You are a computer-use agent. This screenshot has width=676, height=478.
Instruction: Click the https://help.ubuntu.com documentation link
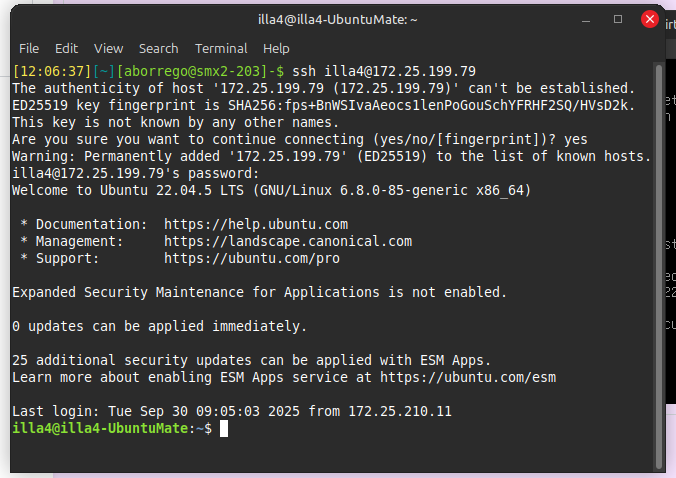point(255,224)
